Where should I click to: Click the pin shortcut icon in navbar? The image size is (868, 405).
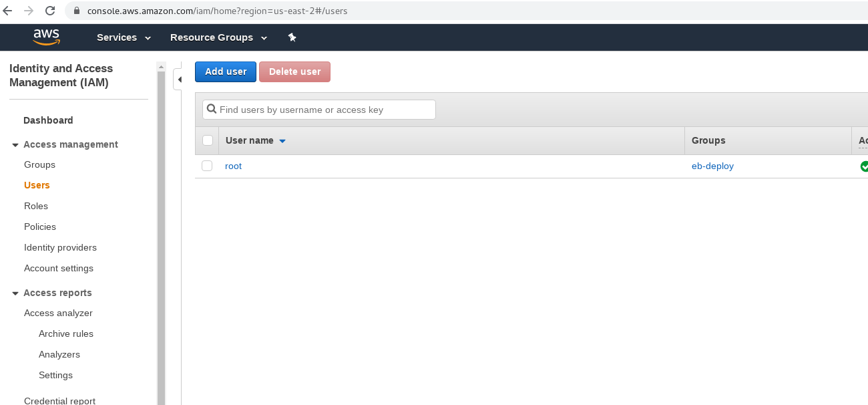(292, 37)
